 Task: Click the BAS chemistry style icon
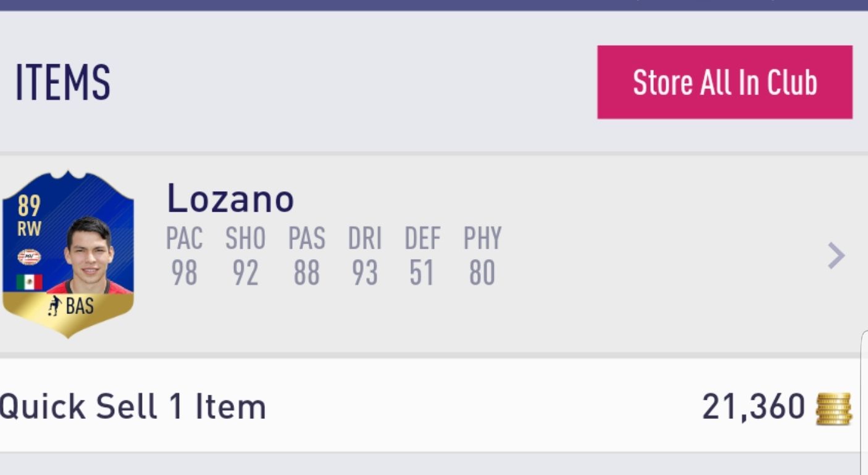pos(55,305)
